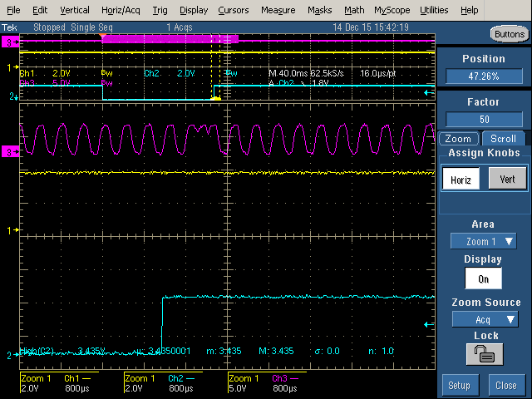532x399 pixels.
Task: Open the File menu
Action: point(13,11)
